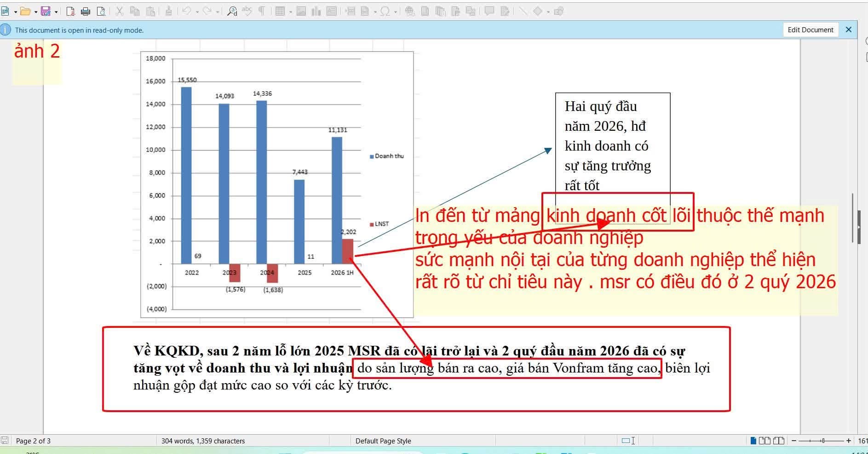Click the Print icon in toolbar
Image resolution: width=868 pixels, height=454 pixels.
(86, 12)
